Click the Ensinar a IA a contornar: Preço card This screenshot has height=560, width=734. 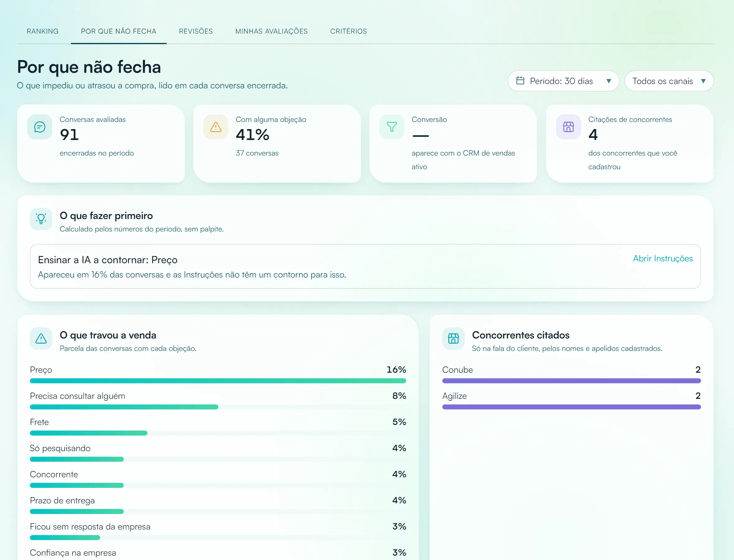365,266
